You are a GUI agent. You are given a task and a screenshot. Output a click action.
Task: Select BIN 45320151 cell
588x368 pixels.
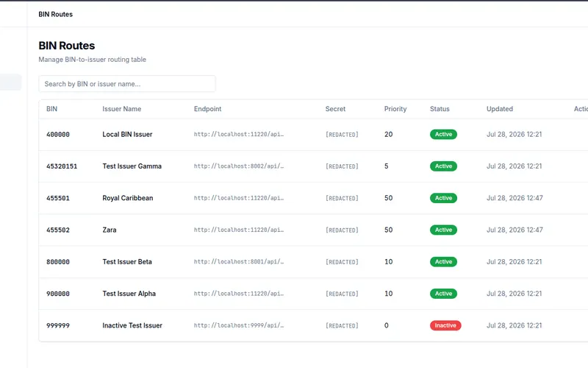coord(62,166)
